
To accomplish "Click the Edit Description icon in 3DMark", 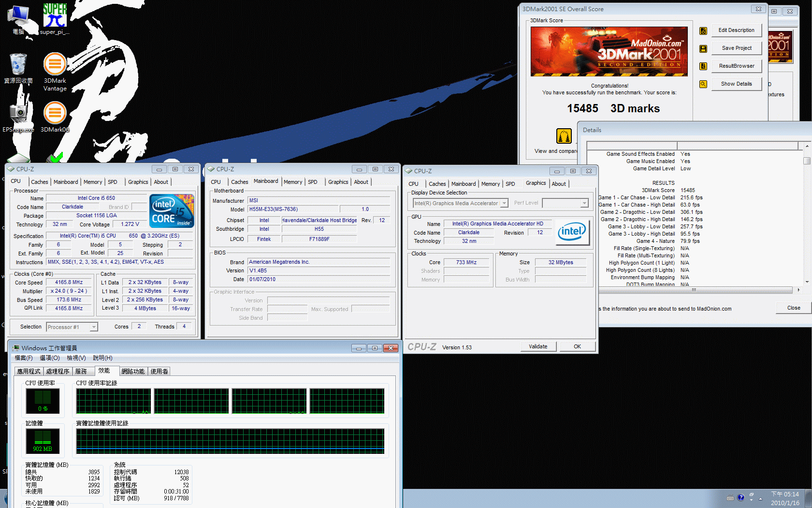I will (x=703, y=31).
